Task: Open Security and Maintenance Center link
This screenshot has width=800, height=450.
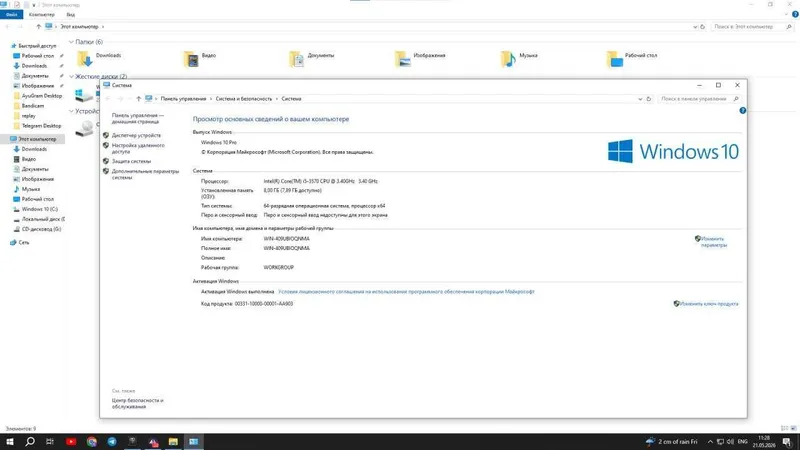Action: [x=137, y=404]
